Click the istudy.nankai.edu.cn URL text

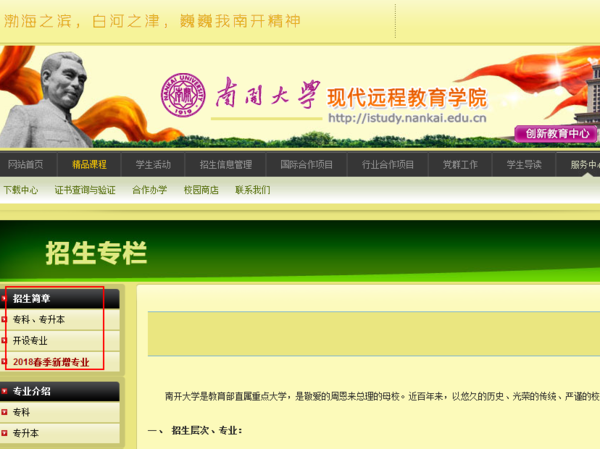click(x=408, y=118)
